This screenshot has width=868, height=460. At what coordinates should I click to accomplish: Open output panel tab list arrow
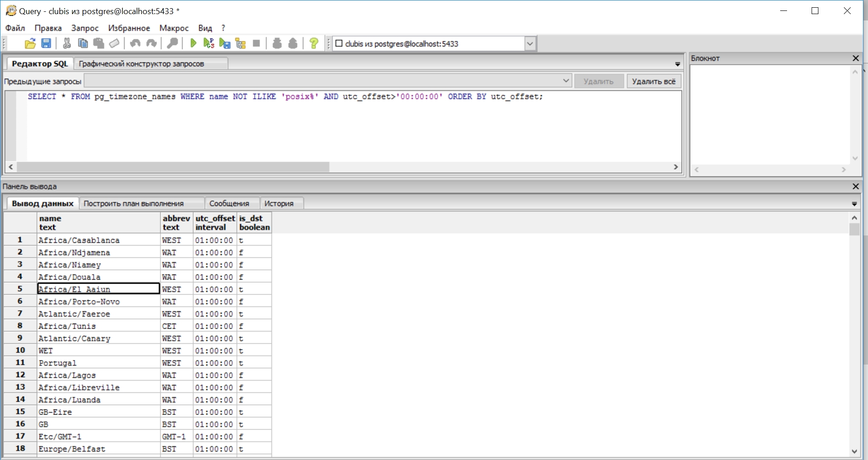tap(854, 204)
